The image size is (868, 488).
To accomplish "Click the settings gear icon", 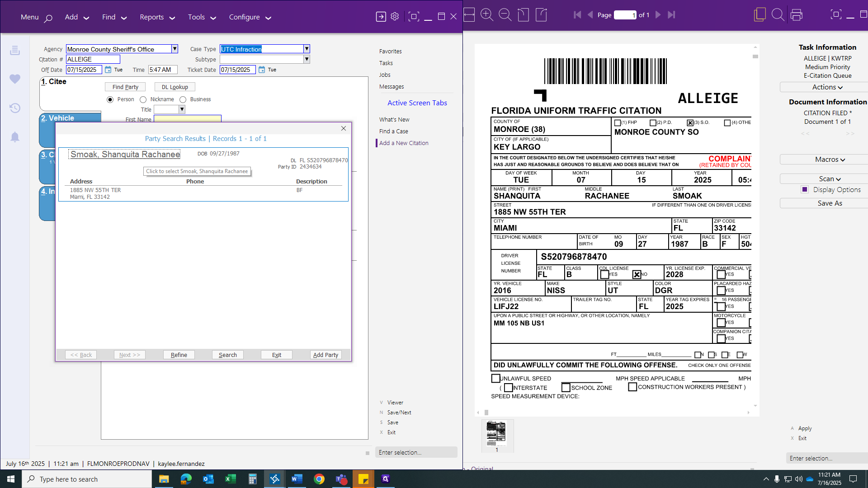I will pos(395,17).
